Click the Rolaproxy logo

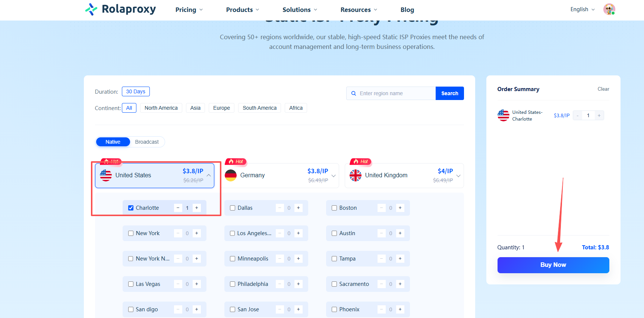click(120, 9)
